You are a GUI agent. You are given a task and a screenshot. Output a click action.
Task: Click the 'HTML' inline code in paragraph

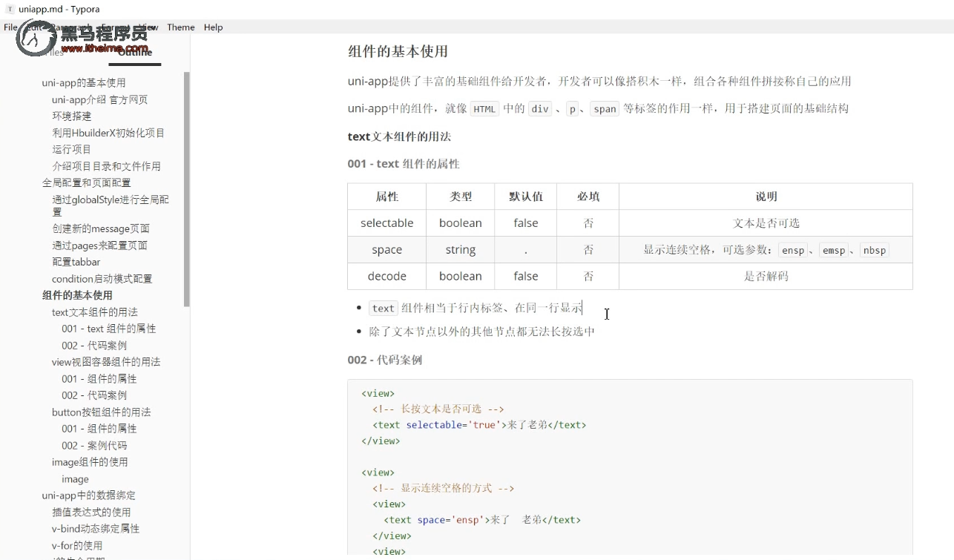[x=484, y=109]
